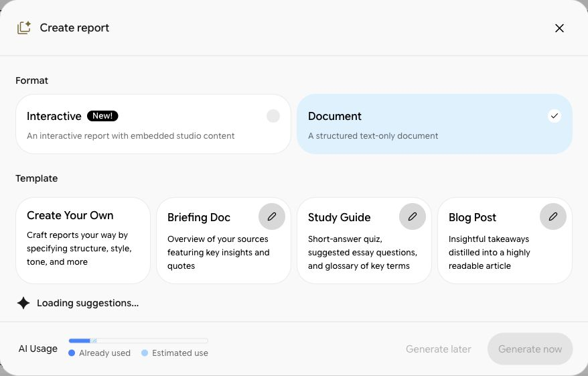Choose the Document format card
This screenshot has height=376, width=588.
point(434,124)
